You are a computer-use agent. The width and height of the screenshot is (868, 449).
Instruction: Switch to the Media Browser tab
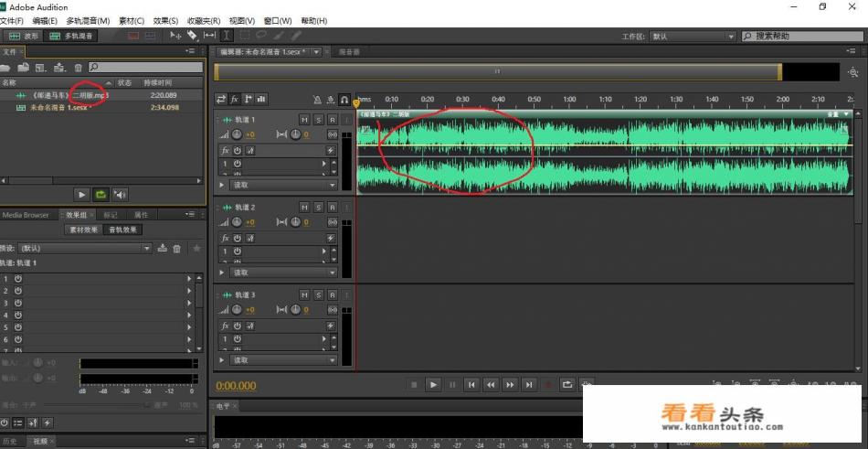[x=26, y=215]
